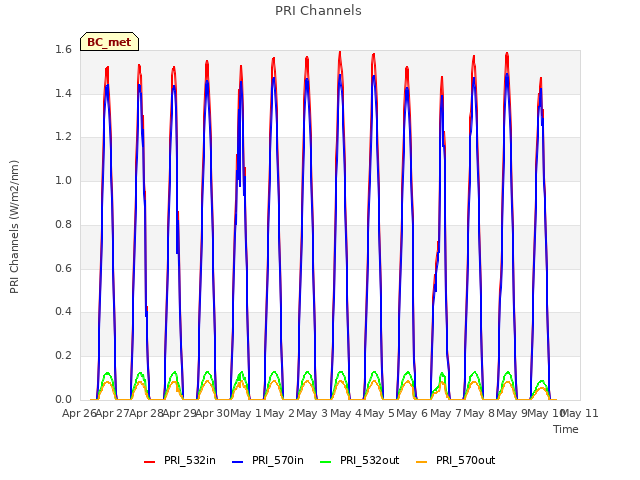Click the blue PRI_570in legend swatch
The height and width of the screenshot is (480, 640).
pos(238,461)
